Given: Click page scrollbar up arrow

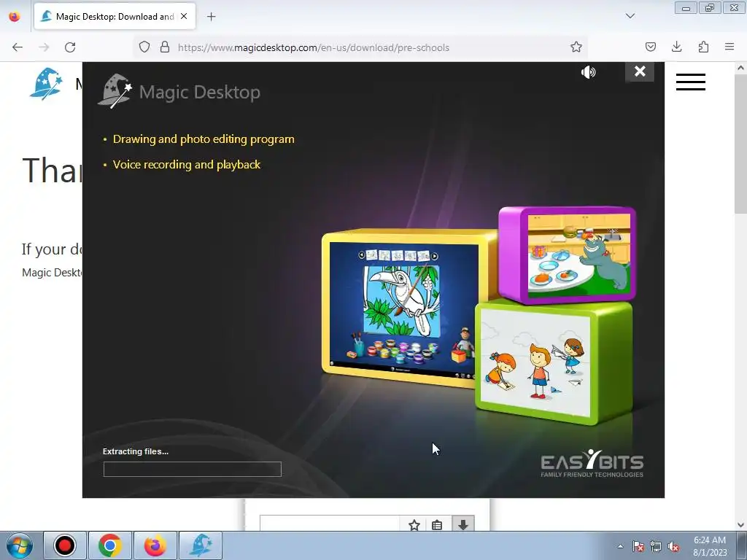Looking at the screenshot, I should pyautogui.click(x=740, y=68).
